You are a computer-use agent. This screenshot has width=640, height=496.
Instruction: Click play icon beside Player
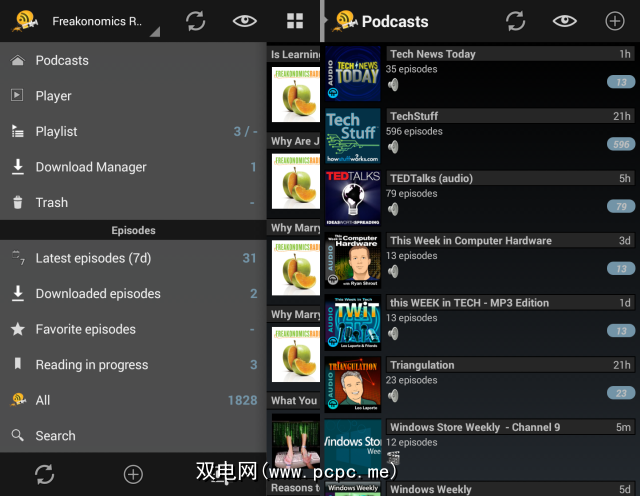click(x=17, y=96)
